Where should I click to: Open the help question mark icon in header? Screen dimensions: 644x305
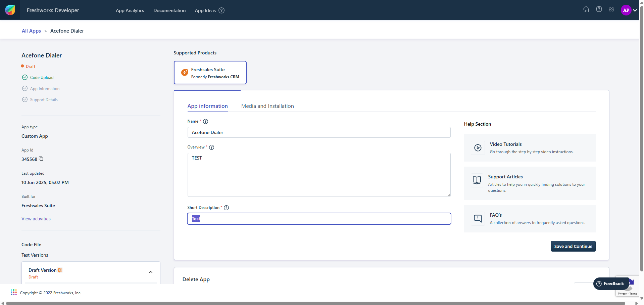point(599,9)
